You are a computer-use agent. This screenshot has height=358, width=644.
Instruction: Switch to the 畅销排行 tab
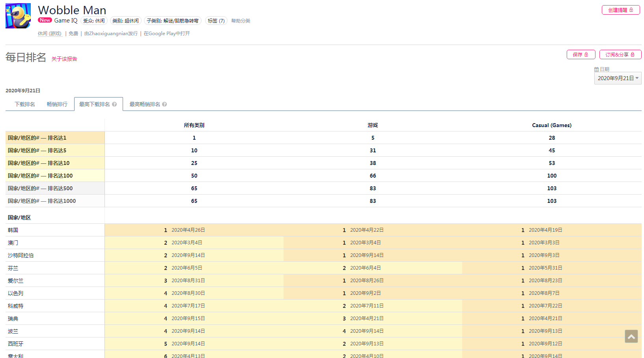pyautogui.click(x=57, y=105)
